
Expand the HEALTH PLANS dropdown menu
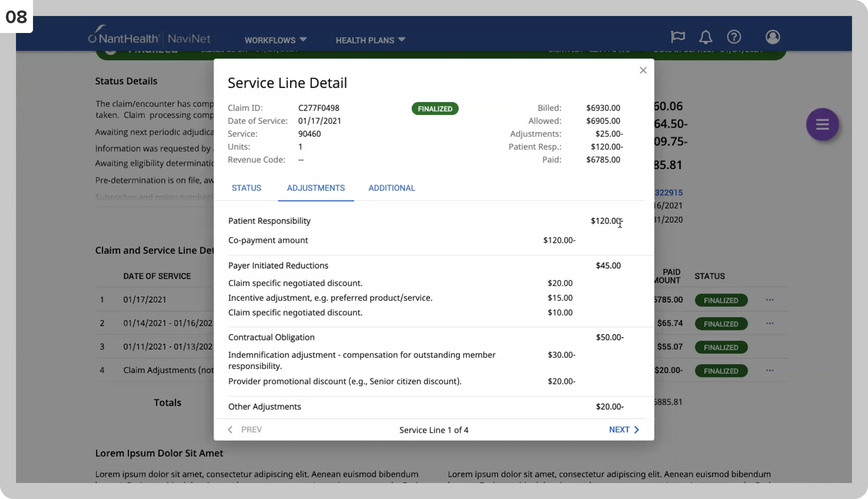pyautogui.click(x=370, y=40)
